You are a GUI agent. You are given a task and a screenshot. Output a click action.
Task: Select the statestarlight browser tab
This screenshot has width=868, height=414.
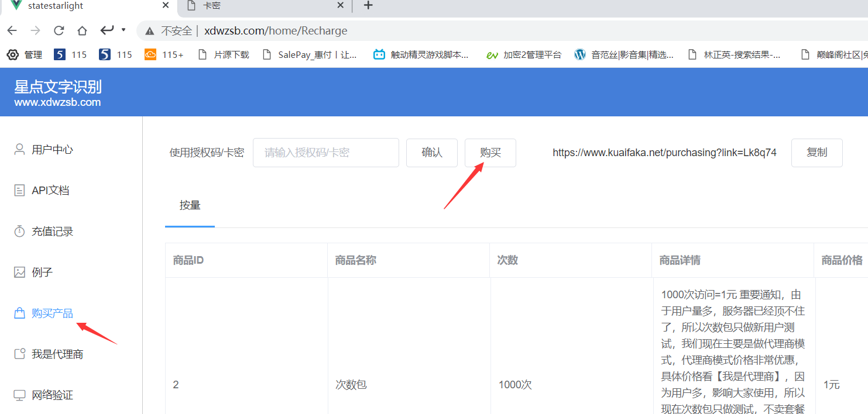(88, 6)
